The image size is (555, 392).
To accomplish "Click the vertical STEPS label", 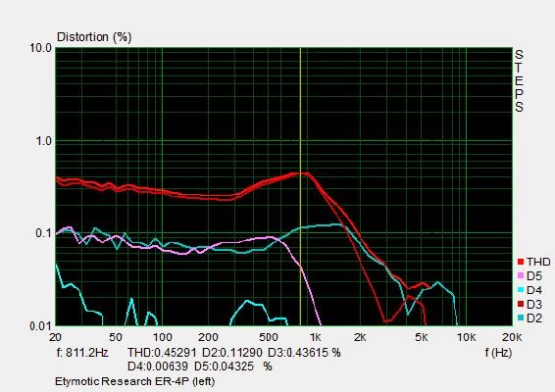I will (x=519, y=80).
